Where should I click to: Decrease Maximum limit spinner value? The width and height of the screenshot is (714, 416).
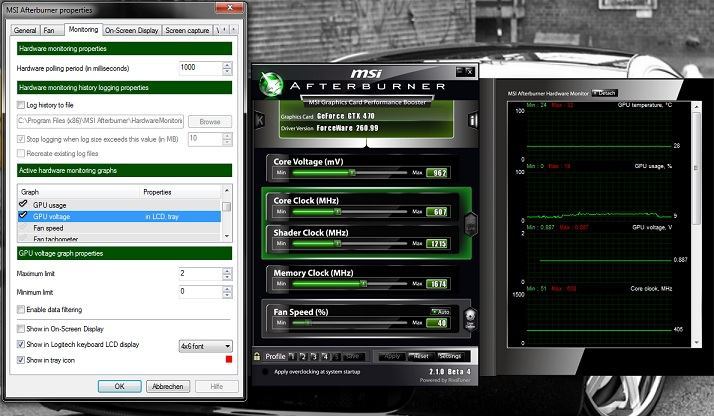(227, 278)
